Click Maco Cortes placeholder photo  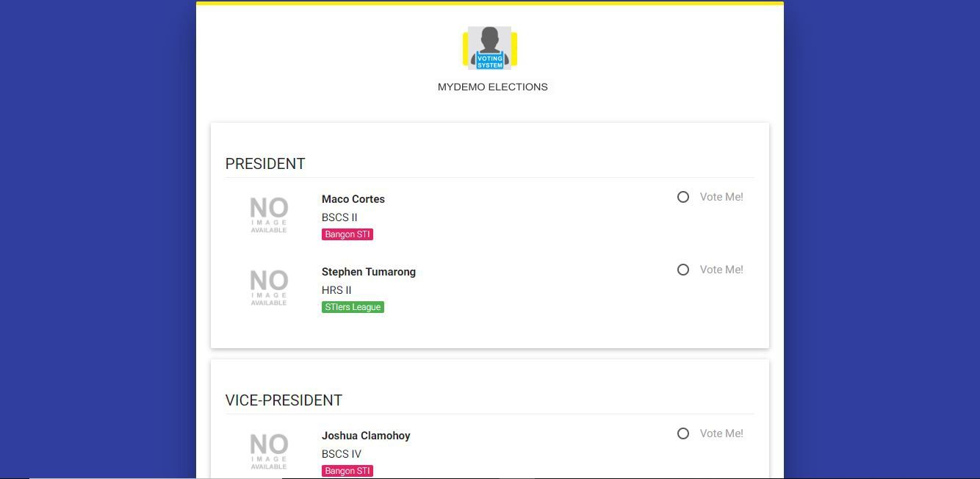(x=269, y=215)
